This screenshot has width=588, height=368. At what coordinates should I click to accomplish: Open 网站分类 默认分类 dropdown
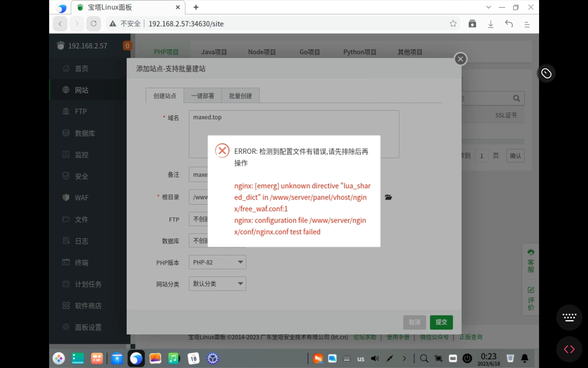[x=218, y=284]
